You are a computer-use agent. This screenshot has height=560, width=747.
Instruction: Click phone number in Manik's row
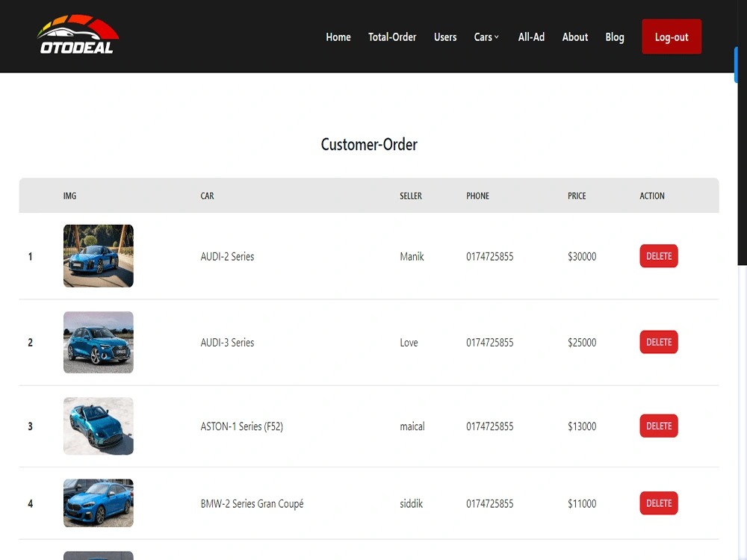(x=490, y=256)
